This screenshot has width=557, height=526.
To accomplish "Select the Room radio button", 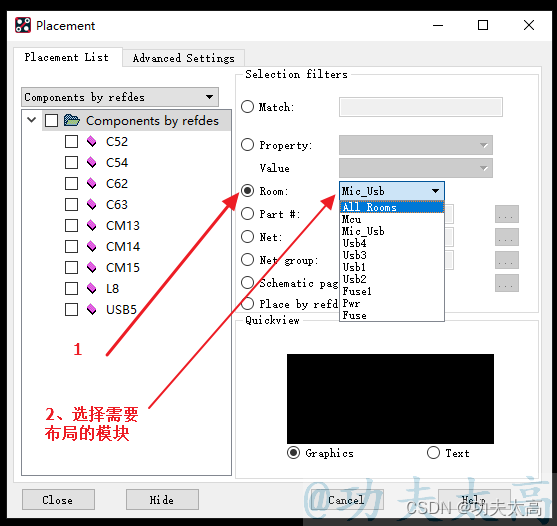I will coord(248,191).
